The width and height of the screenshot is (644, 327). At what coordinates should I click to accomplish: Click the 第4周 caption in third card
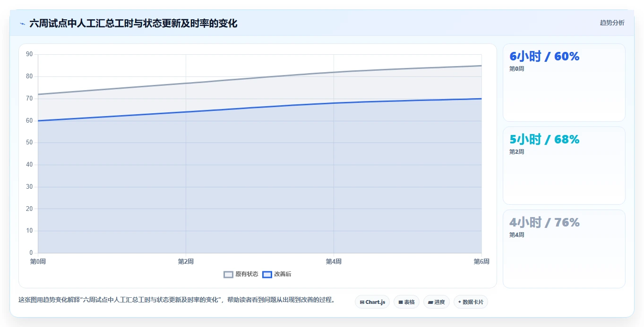(x=516, y=235)
